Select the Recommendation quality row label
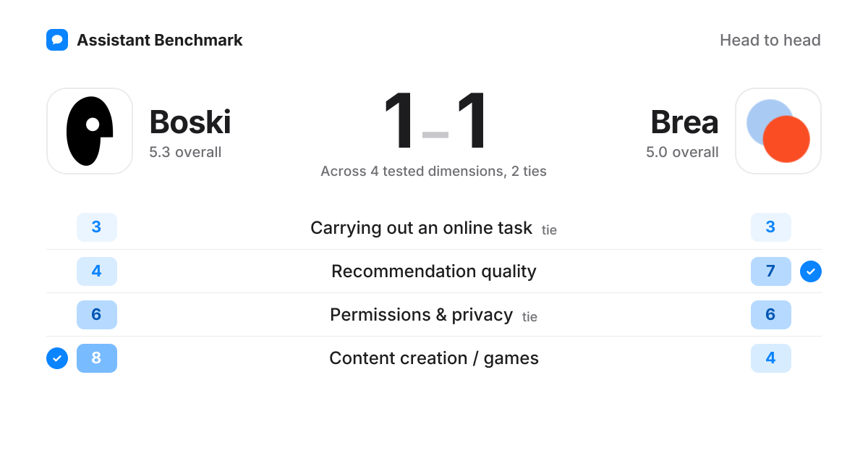 (x=434, y=271)
